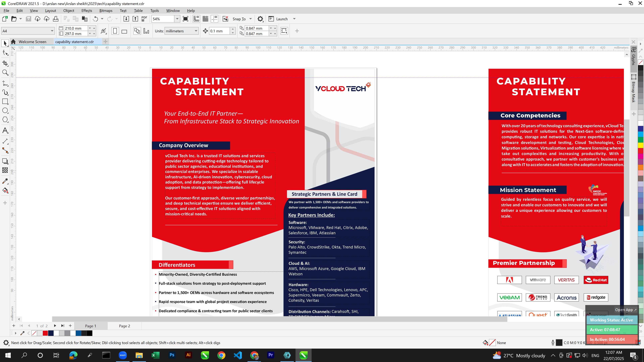
Task: Toggle Treat as Filled button
Action: pos(284,31)
